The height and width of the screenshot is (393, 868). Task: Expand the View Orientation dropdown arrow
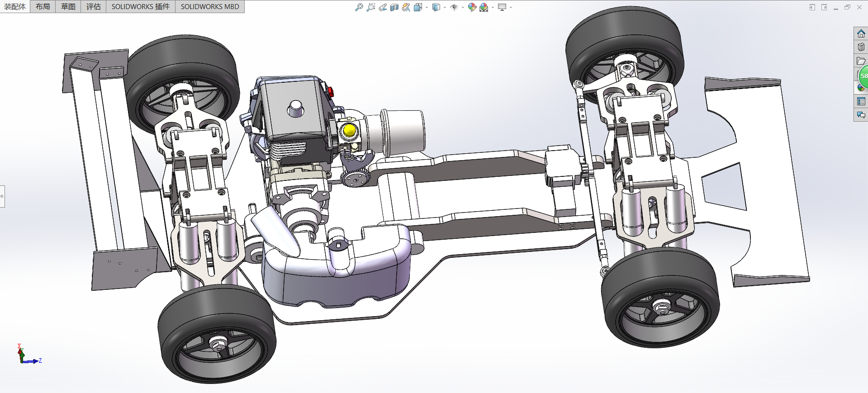[x=427, y=7]
